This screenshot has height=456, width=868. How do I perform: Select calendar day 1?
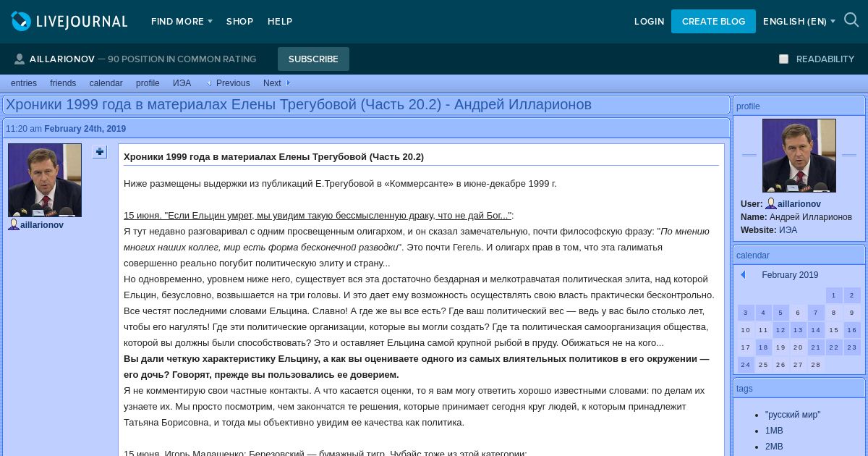coord(834,295)
